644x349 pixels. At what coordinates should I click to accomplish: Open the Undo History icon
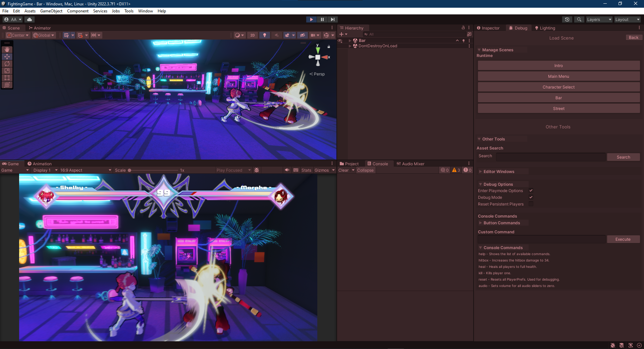(567, 19)
